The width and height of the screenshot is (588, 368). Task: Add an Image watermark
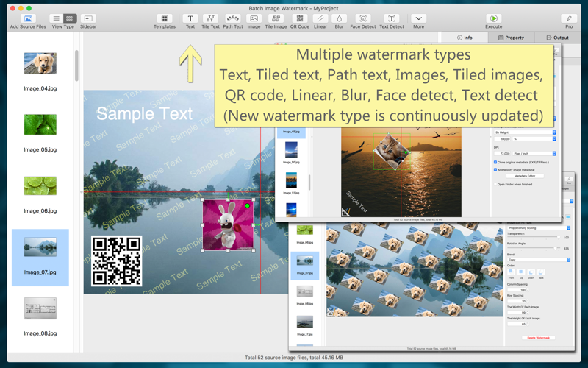tap(254, 18)
